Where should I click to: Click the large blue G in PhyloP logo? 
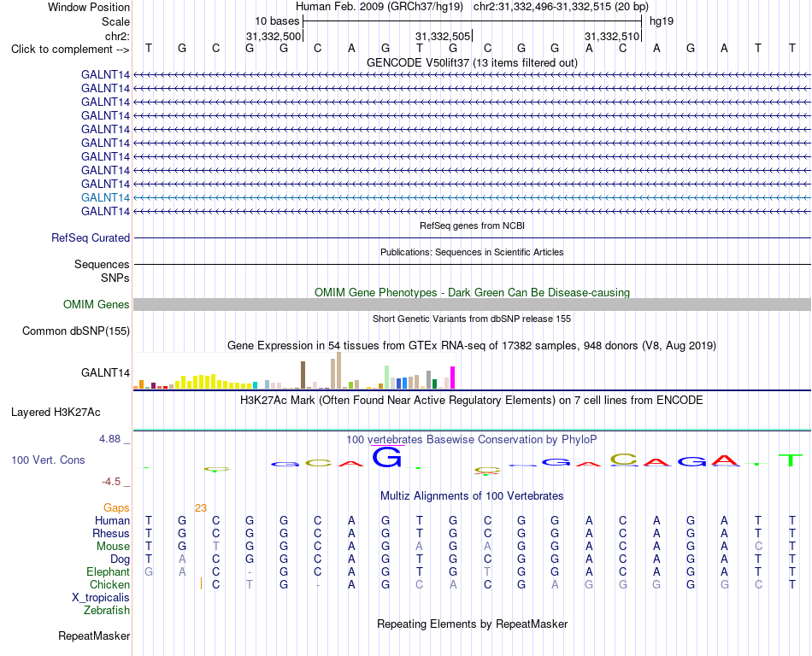point(386,457)
